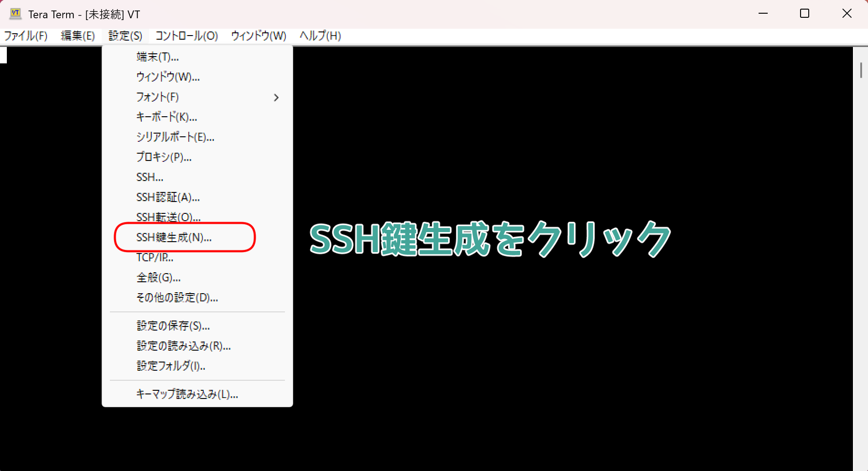Viewport: 868px width, 471px height.
Task: Choose キーボード(K)... menu entry
Action: tap(166, 117)
